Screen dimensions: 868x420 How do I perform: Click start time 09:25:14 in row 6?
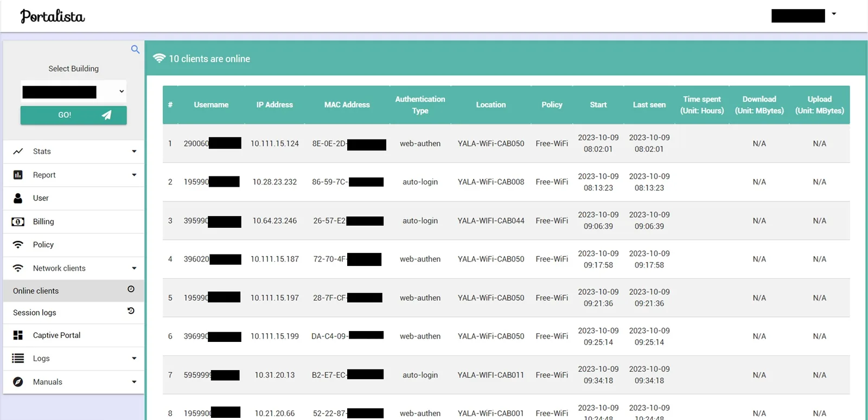[x=598, y=342]
